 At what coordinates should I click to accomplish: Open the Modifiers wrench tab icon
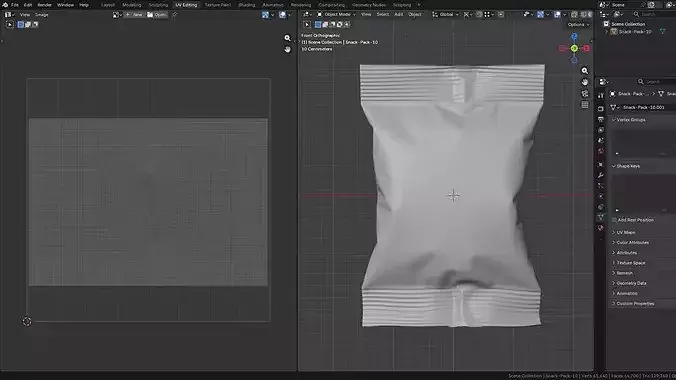601,175
